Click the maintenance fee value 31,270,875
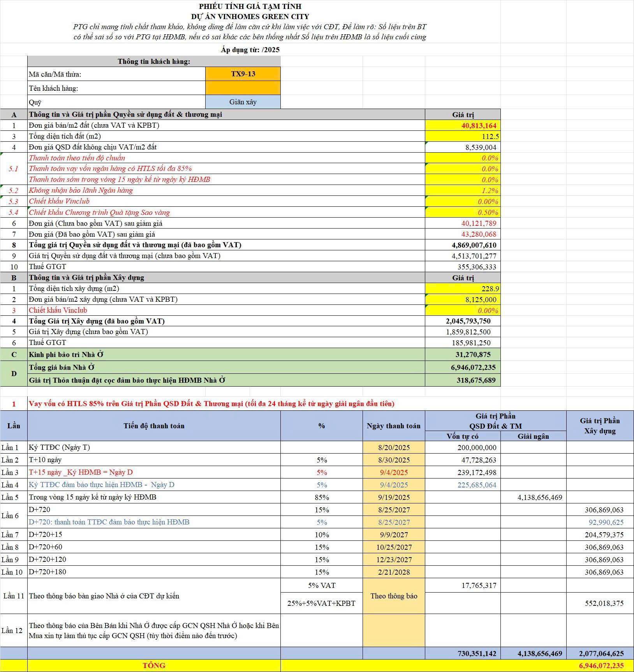634x672 pixels. (x=463, y=355)
